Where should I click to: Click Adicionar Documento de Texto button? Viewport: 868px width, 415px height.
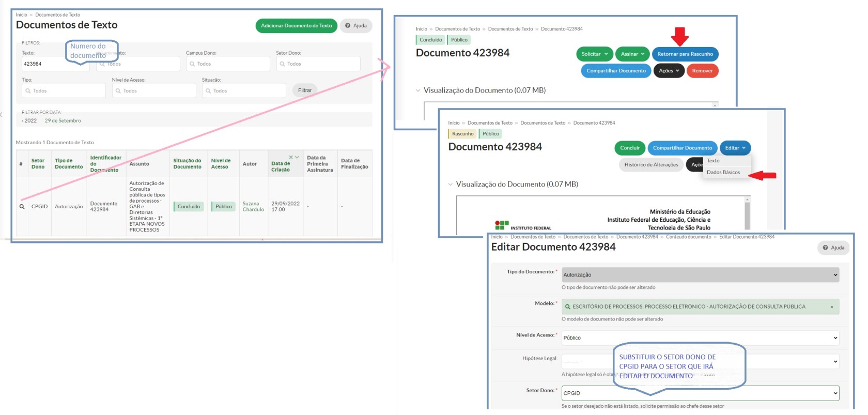pyautogui.click(x=297, y=26)
